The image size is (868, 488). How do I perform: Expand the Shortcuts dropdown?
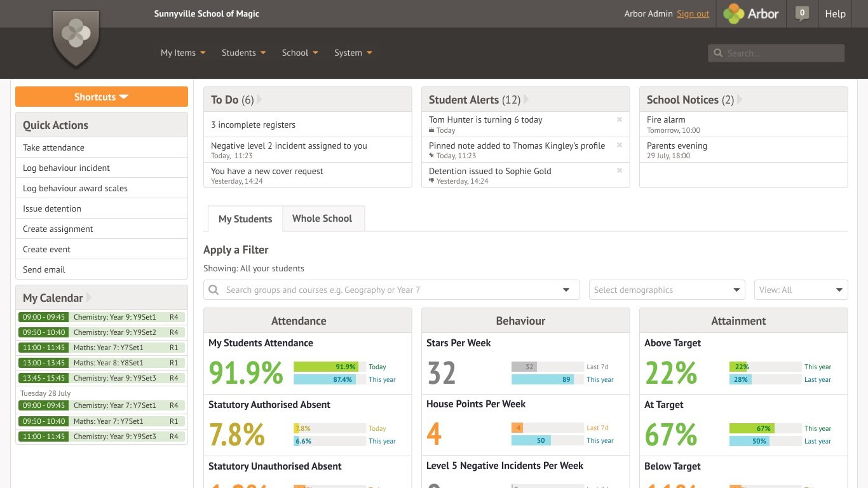102,97
